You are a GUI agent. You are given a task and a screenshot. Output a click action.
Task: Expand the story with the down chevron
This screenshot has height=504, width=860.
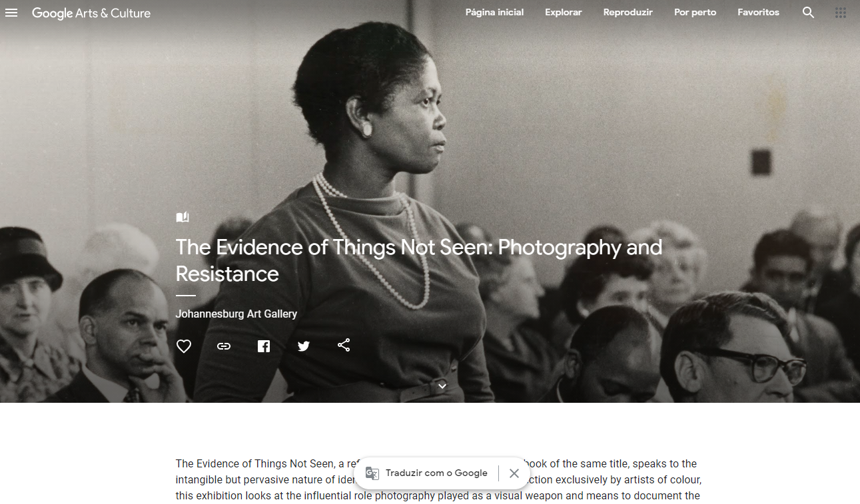(442, 386)
